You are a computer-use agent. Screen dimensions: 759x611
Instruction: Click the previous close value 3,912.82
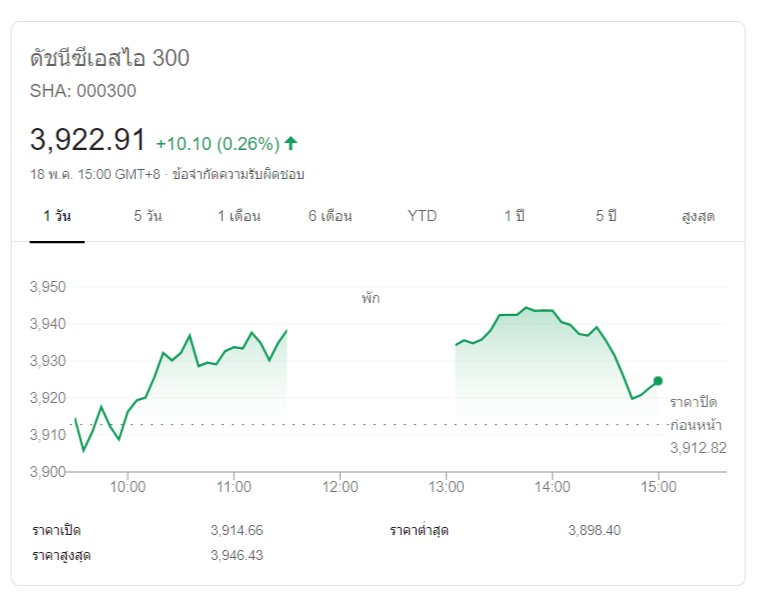(698, 447)
